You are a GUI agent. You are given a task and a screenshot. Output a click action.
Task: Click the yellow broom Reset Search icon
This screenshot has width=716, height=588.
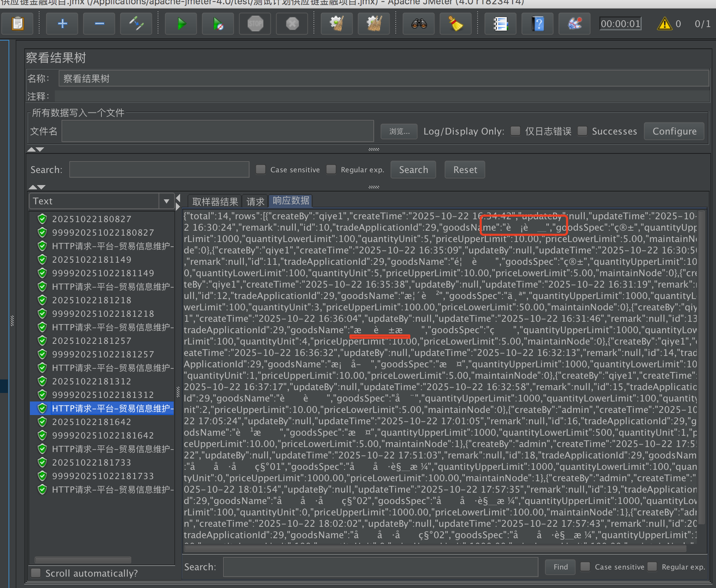(x=455, y=24)
